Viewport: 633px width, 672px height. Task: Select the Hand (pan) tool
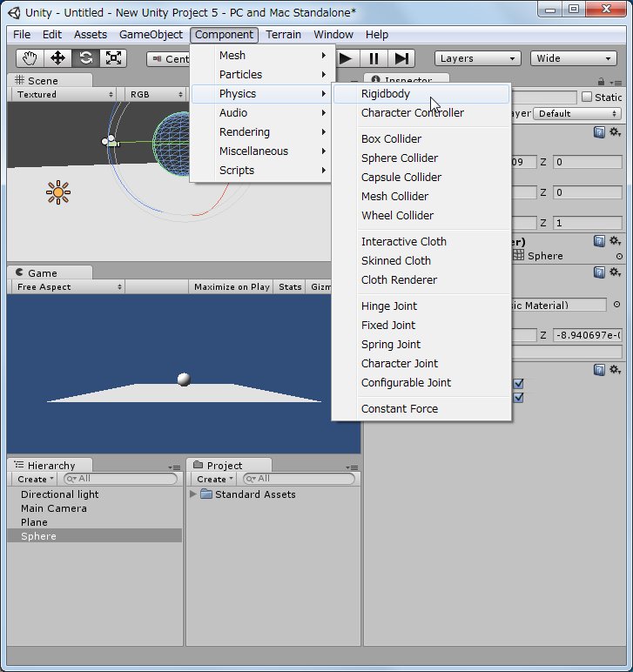tap(30, 58)
